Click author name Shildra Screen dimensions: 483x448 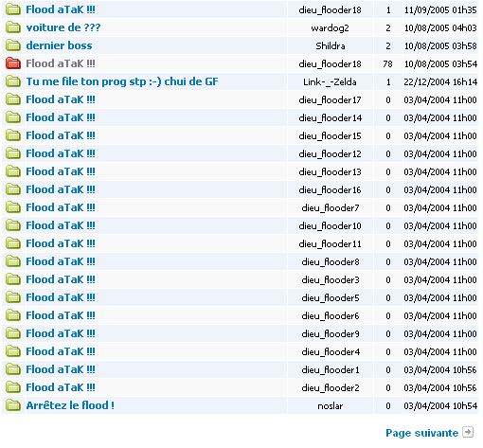(x=331, y=46)
